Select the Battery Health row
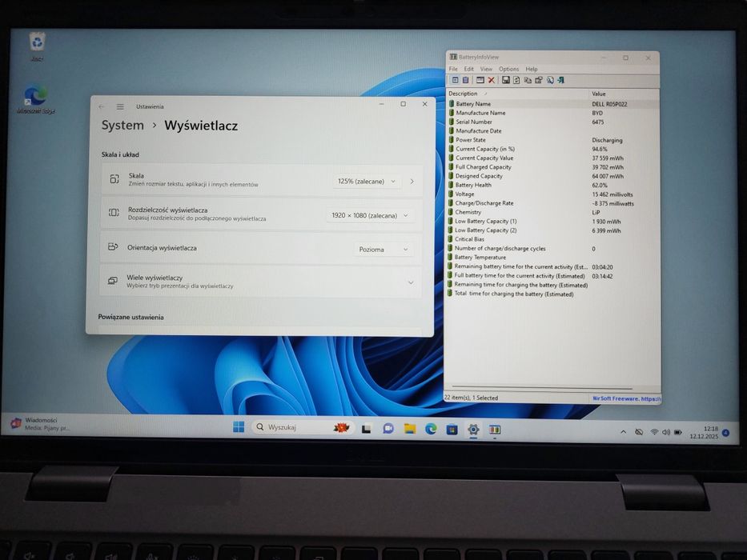747x560 pixels. click(552, 186)
